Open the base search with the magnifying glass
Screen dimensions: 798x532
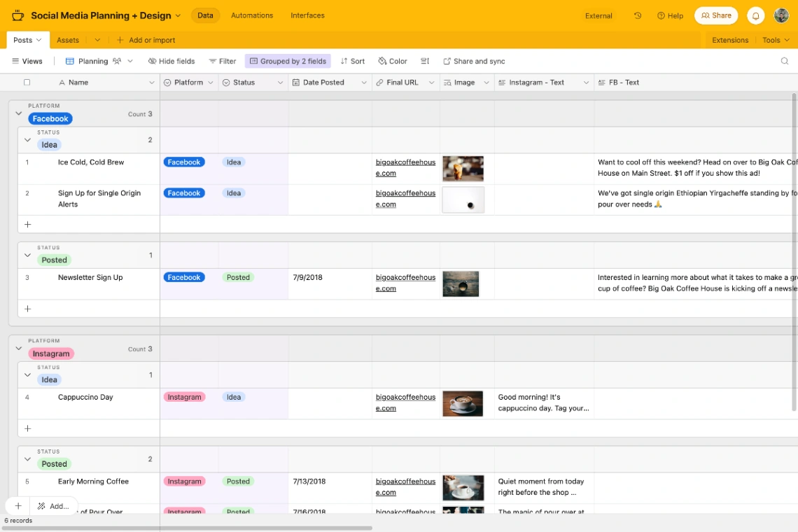(784, 61)
